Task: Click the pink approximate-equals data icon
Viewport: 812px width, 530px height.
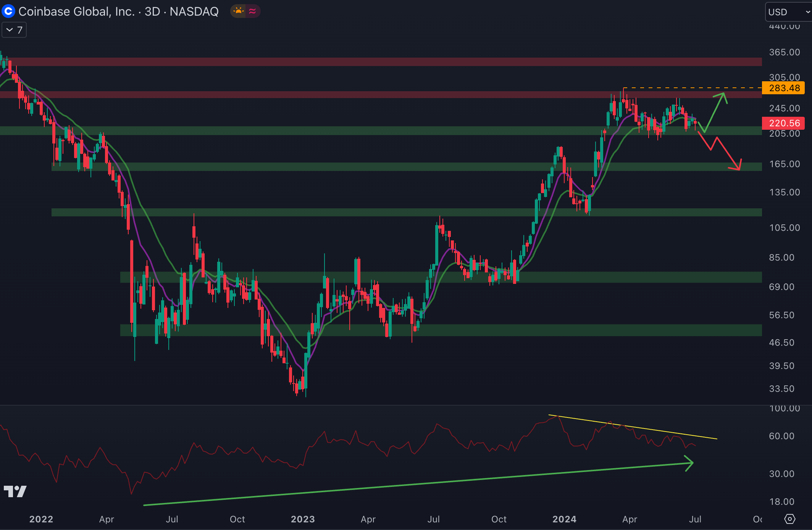Action: [x=252, y=11]
